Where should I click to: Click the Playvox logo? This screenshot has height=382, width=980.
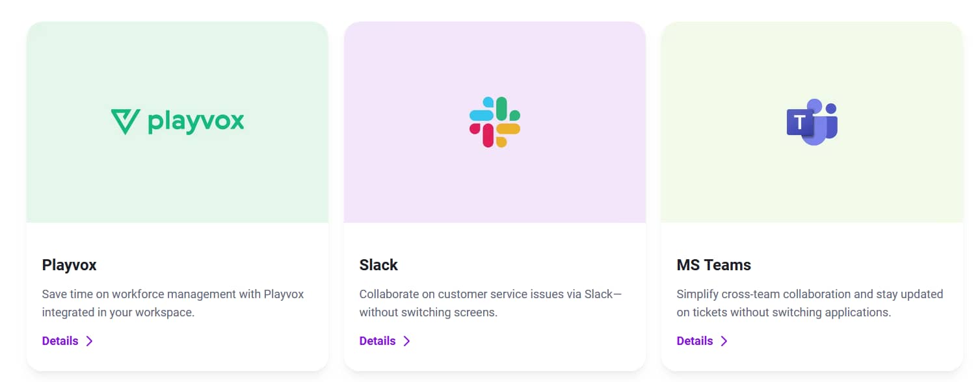pos(177,120)
